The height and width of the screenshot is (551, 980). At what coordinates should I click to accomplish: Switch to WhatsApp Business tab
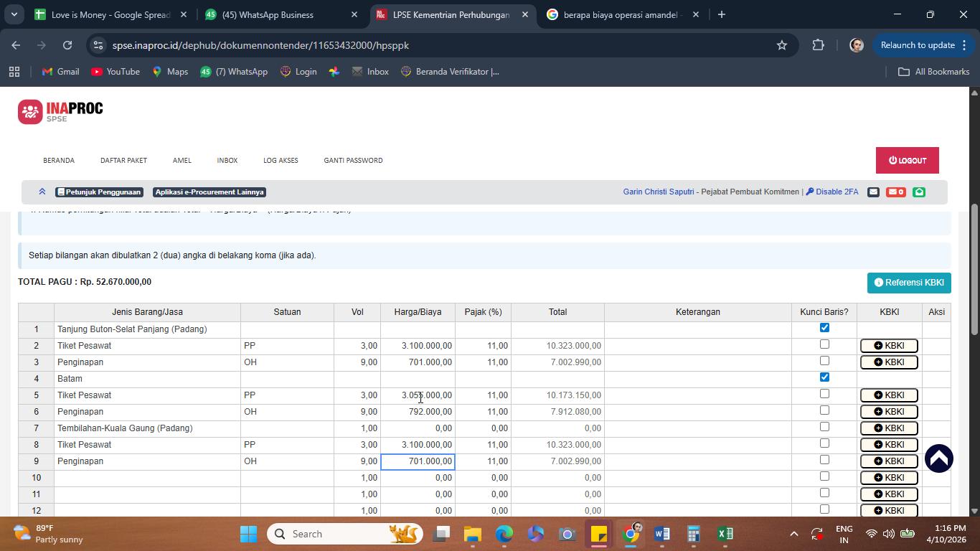point(281,14)
